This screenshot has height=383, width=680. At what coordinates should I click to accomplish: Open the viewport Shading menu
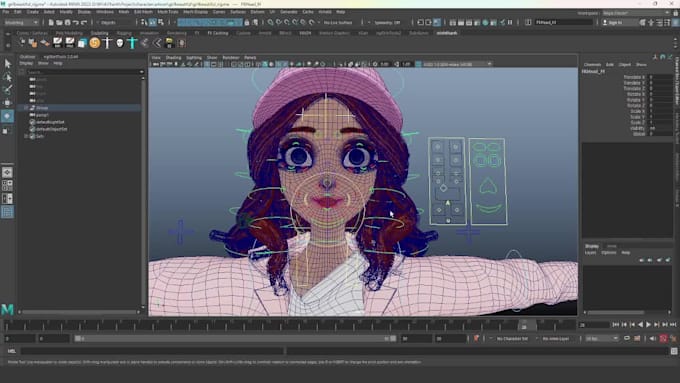[173, 57]
